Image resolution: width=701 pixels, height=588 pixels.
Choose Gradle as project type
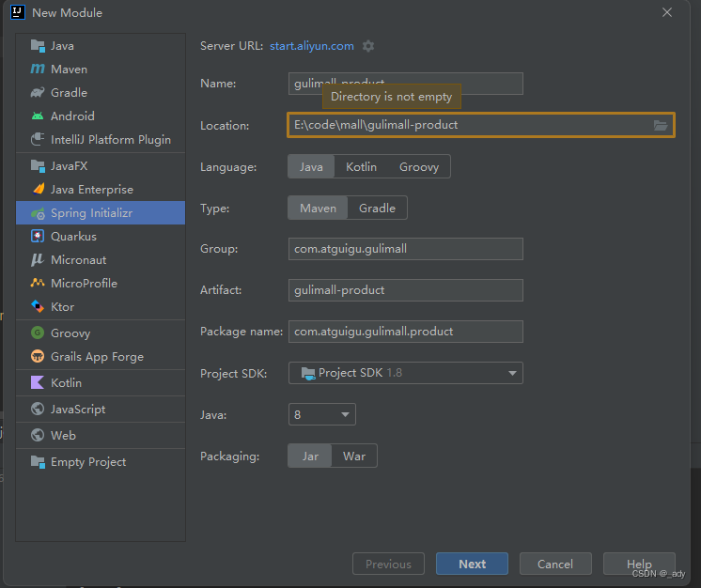378,208
